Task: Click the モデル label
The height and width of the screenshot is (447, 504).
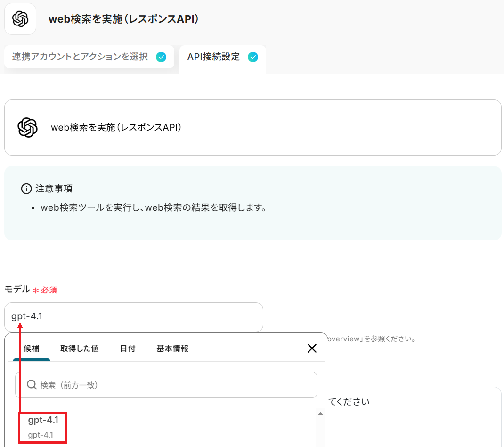Action: point(17,290)
